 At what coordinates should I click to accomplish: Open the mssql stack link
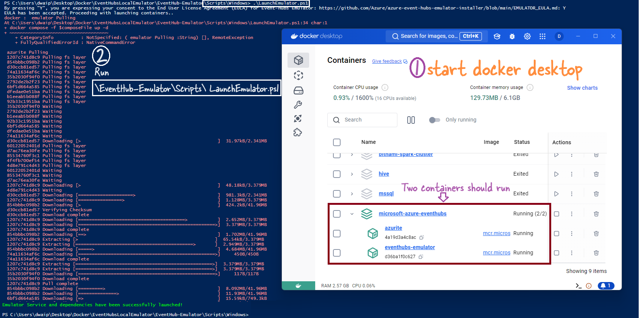click(386, 193)
